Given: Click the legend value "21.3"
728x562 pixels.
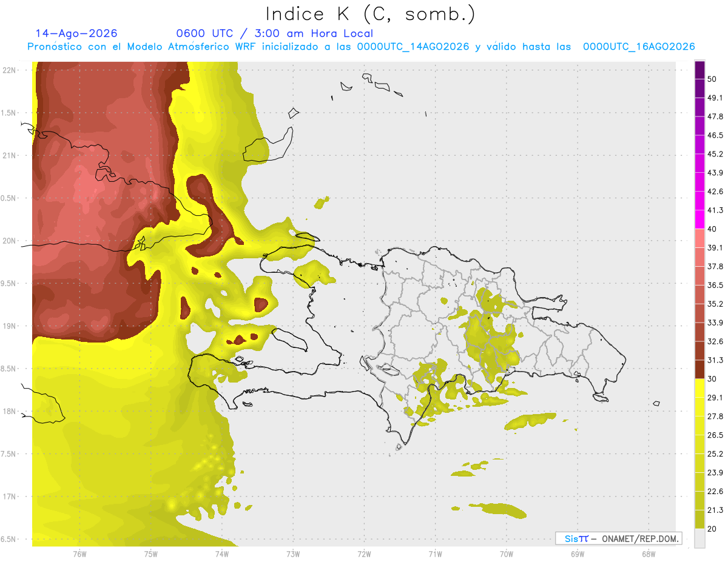Looking at the screenshot, I should point(715,510).
